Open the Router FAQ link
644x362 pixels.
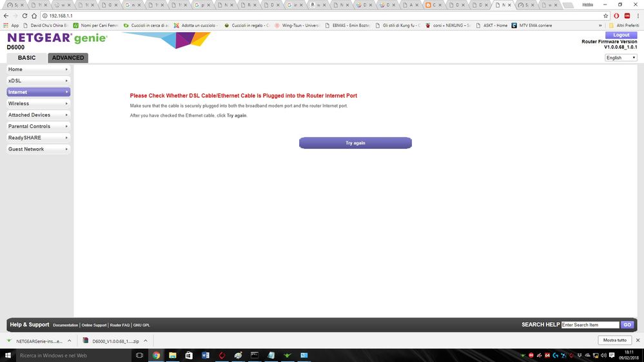tap(120, 325)
